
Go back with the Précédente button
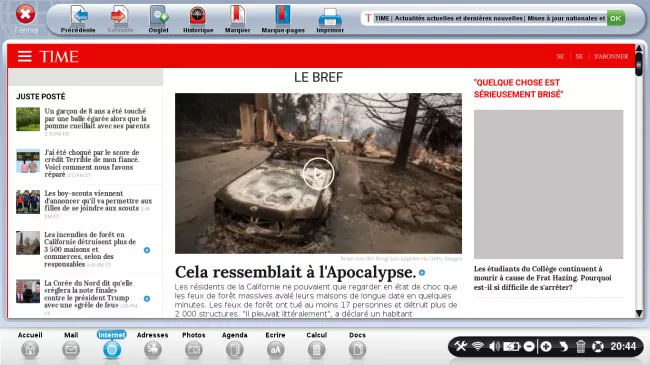pos(78,19)
